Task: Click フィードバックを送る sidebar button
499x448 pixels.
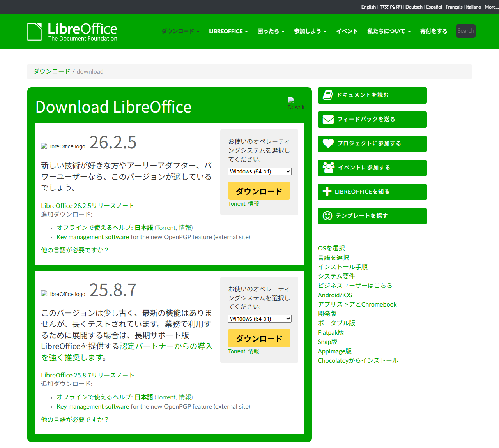Action: [x=372, y=120]
